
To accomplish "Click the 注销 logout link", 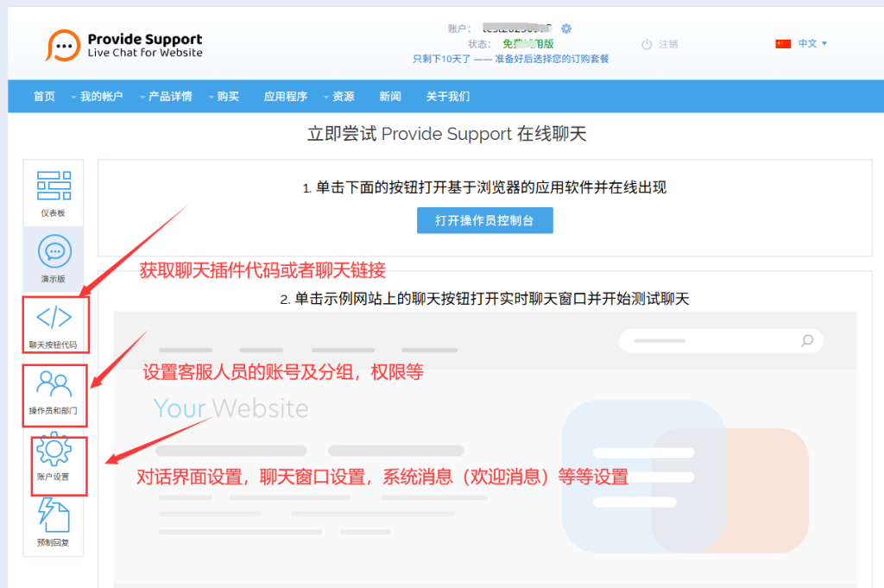I will (667, 44).
